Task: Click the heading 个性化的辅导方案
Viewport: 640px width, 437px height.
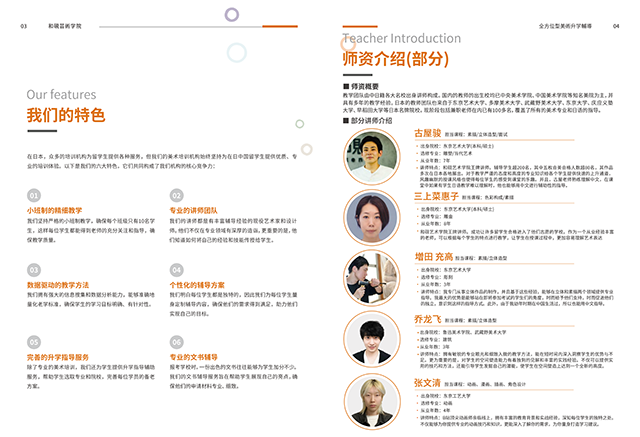Action: click(x=197, y=285)
